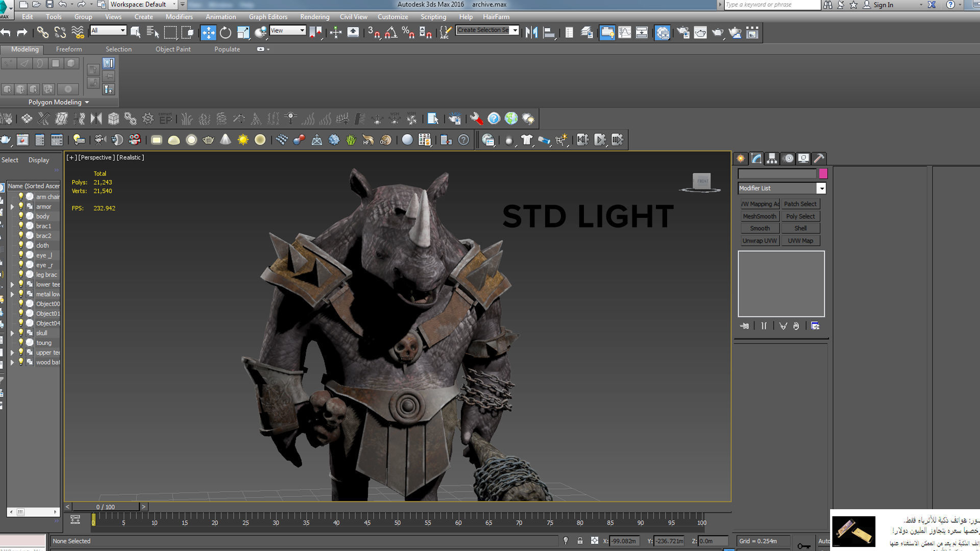This screenshot has height=551, width=980.
Task: Click the MeshSmooth modifier button
Action: [x=759, y=216]
